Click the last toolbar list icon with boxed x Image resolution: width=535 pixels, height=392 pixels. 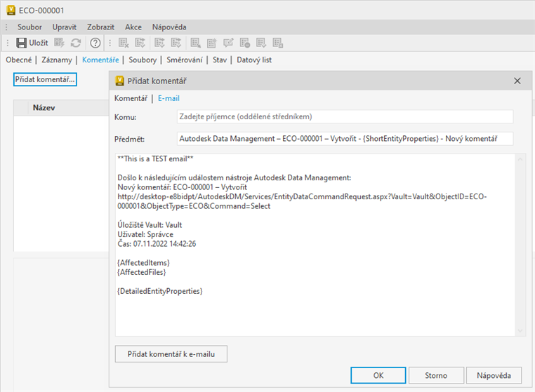(278, 43)
